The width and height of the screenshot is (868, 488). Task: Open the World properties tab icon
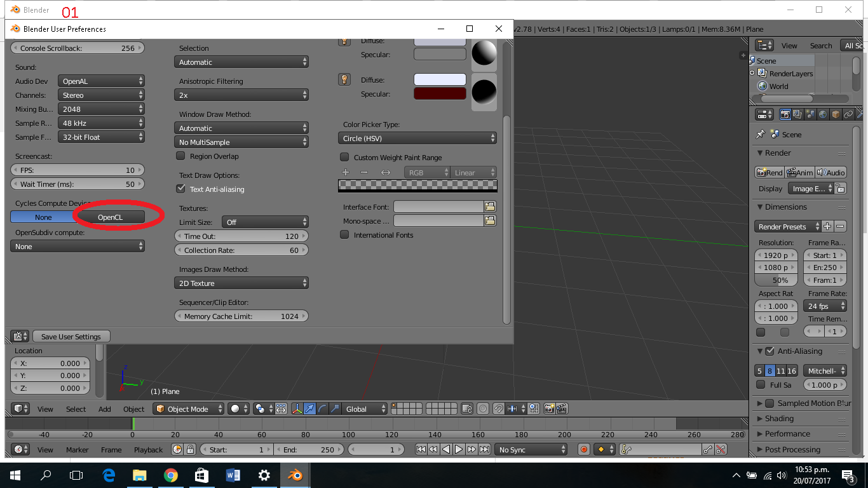coord(823,114)
